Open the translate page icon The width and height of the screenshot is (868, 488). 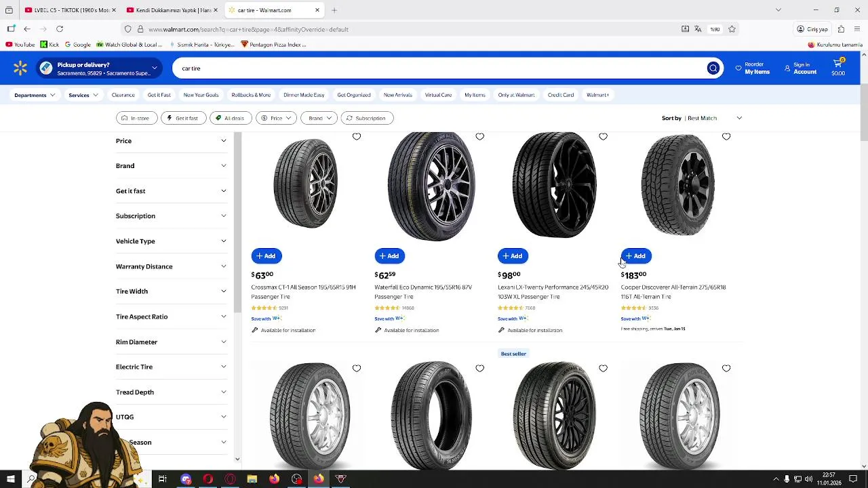coord(698,29)
